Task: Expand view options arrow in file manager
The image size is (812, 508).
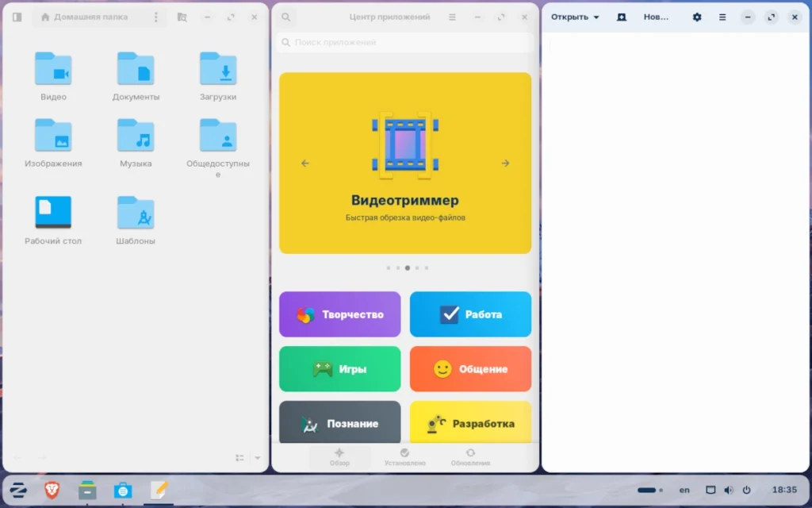Action: (x=258, y=458)
